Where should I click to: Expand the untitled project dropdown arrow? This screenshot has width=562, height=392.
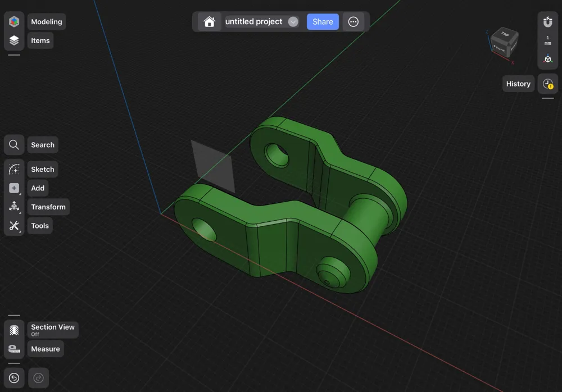point(293,22)
